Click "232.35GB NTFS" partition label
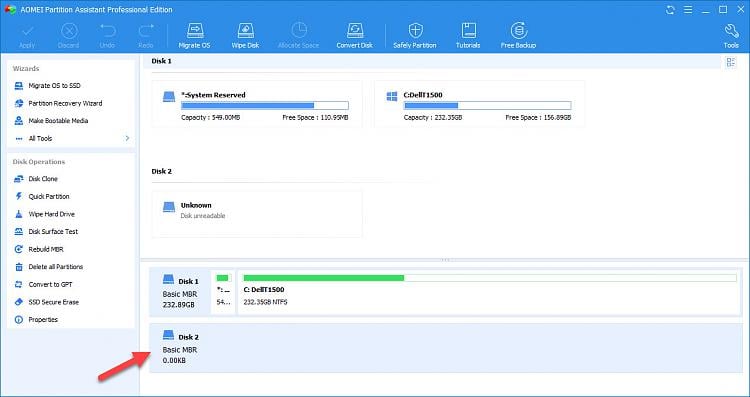Viewport: 750px width, 397px height. pyautogui.click(x=265, y=302)
